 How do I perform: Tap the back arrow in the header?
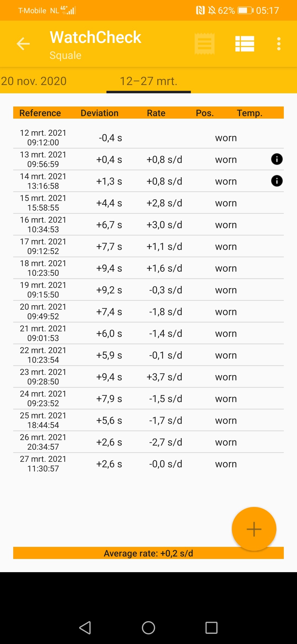23,44
